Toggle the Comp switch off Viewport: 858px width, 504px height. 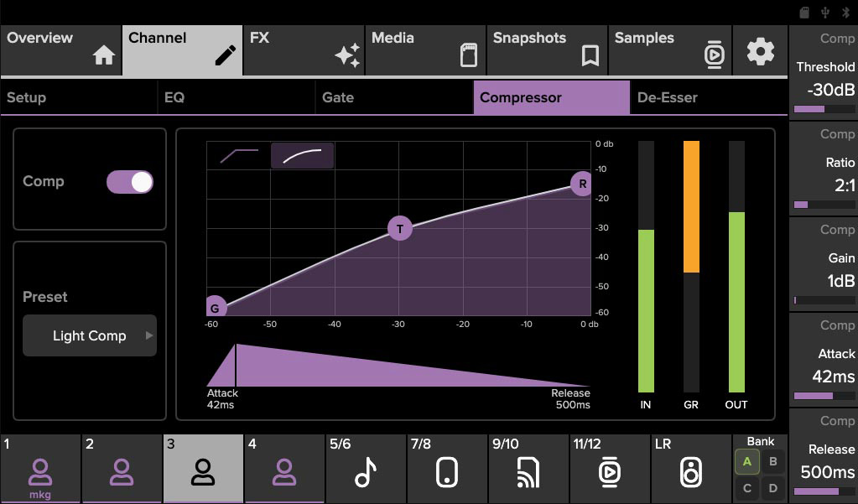130,182
